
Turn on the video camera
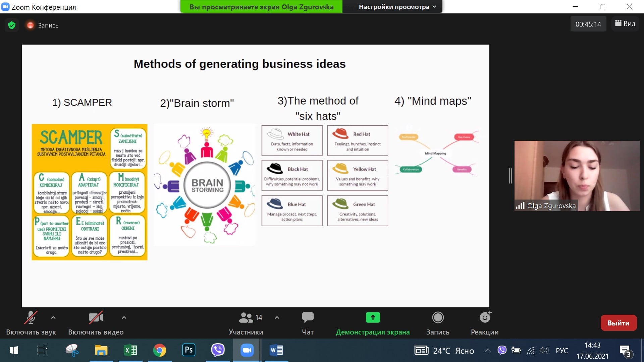pos(96,317)
